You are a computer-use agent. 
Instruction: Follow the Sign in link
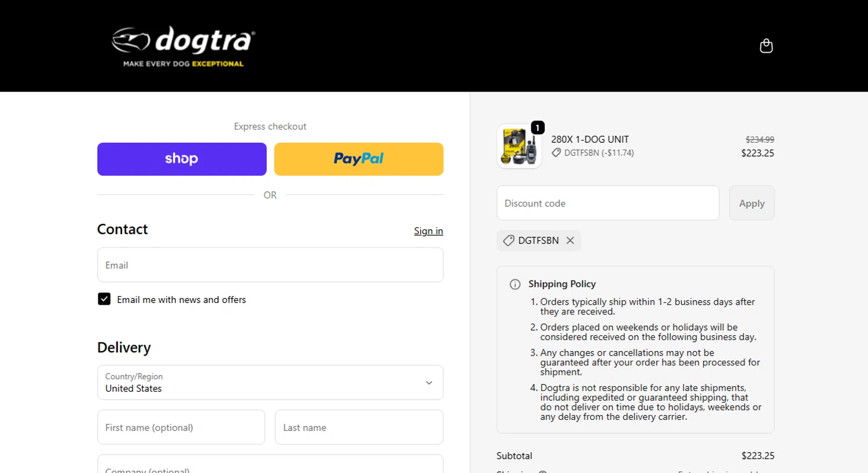pyautogui.click(x=428, y=231)
